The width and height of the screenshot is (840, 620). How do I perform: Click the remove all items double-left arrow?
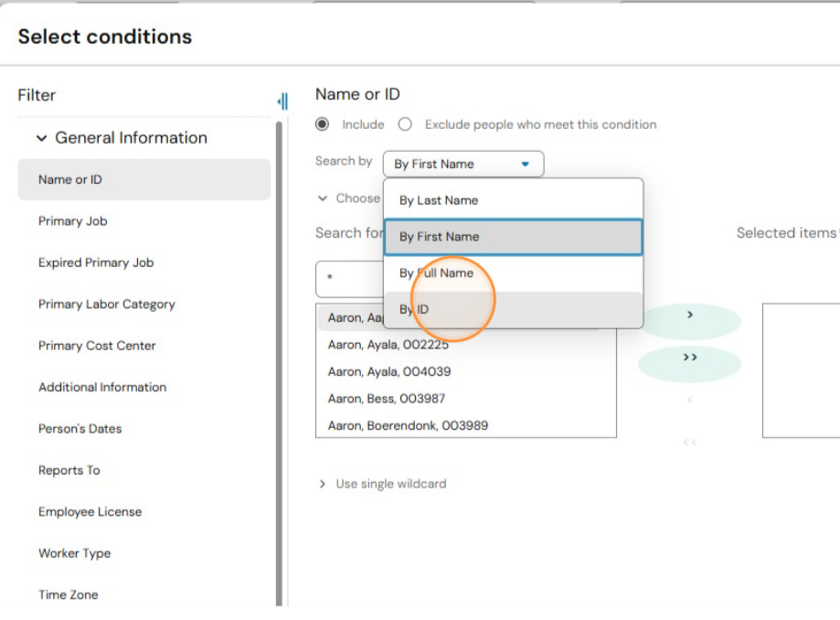(x=690, y=443)
